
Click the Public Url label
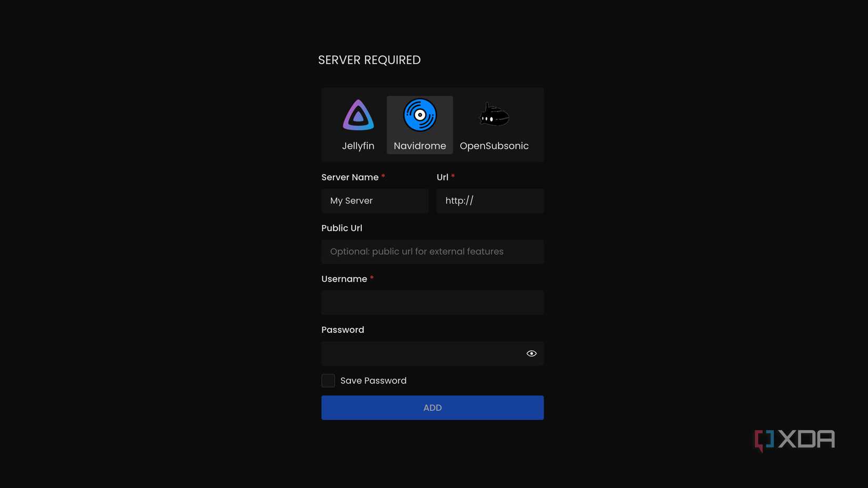coord(341,228)
